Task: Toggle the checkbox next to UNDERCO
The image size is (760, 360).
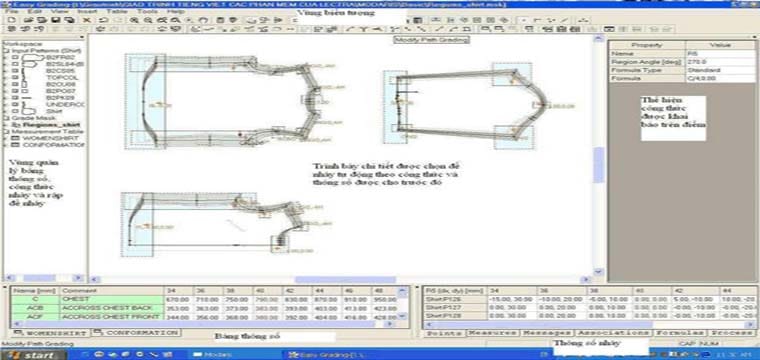Action: tap(15, 104)
